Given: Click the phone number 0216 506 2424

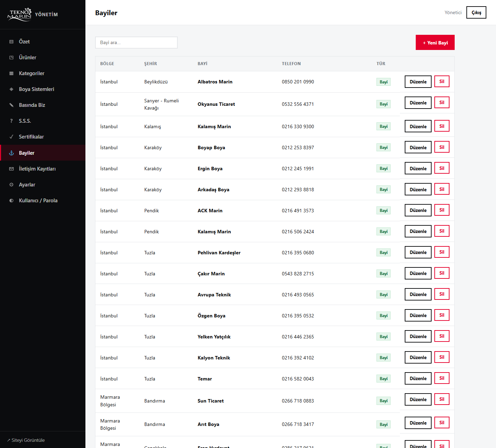Looking at the screenshot, I should [x=298, y=232].
